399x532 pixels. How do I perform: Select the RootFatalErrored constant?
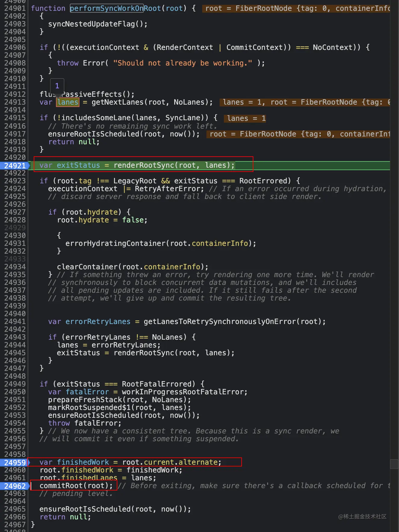click(x=156, y=384)
